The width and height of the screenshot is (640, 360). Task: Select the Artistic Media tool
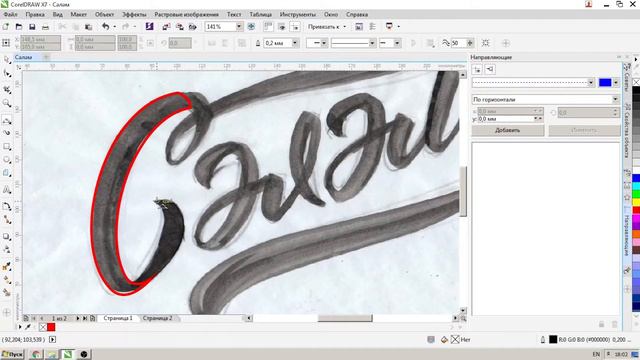coord(7,133)
